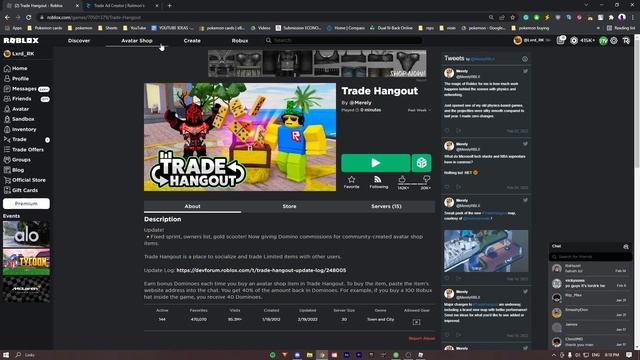640x360 pixels.
Task: Open Lord_RK profile in sidebar
Action: click(x=19, y=54)
